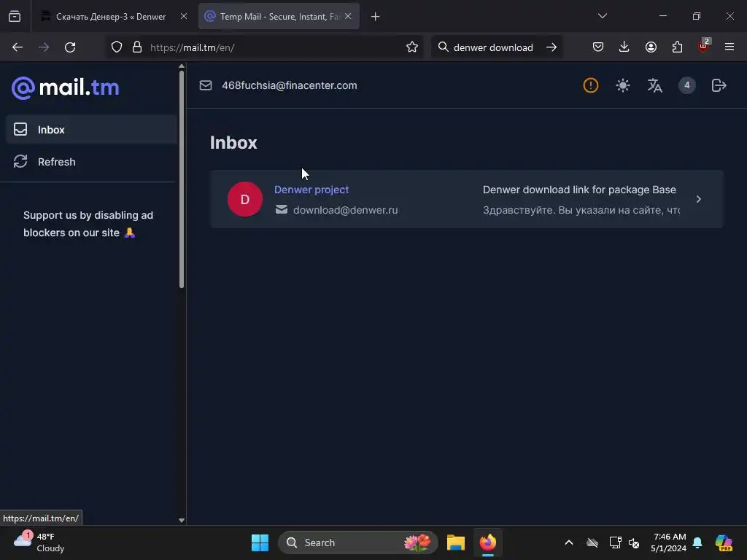Image resolution: width=747 pixels, height=560 pixels.
Task: Open Firefox account menu
Action: pos(651,47)
